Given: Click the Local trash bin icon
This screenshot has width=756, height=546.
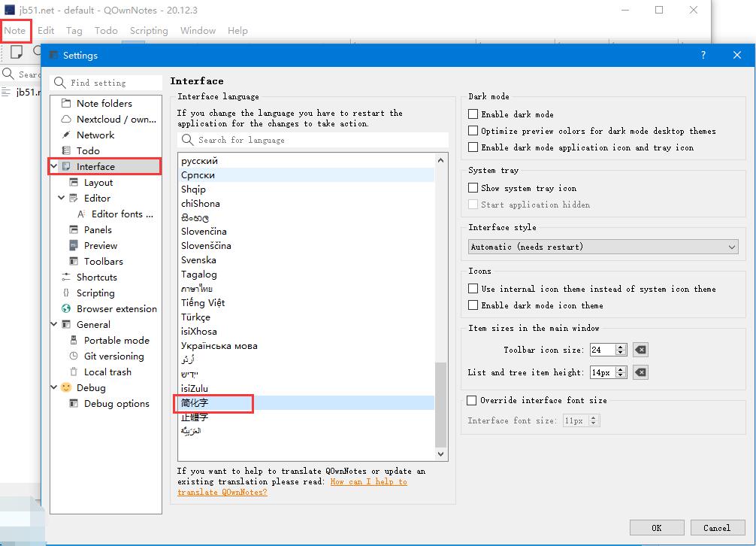Looking at the screenshot, I should pyautogui.click(x=74, y=372).
